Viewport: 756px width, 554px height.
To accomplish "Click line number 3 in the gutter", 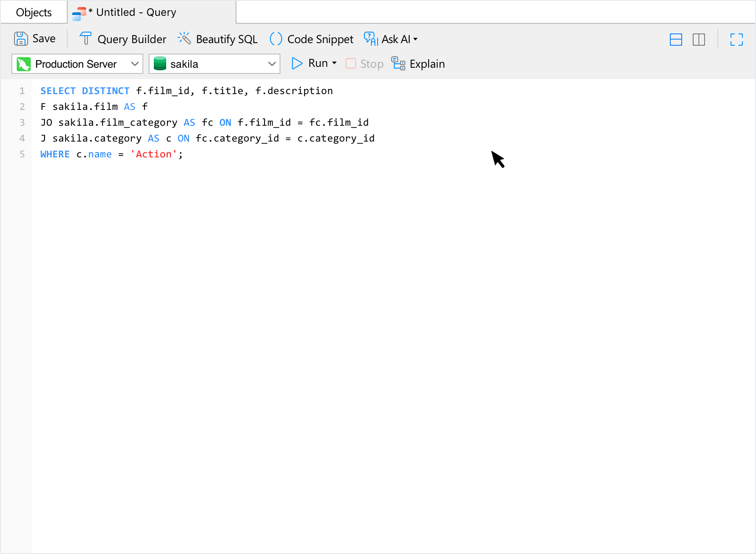I will [22, 123].
